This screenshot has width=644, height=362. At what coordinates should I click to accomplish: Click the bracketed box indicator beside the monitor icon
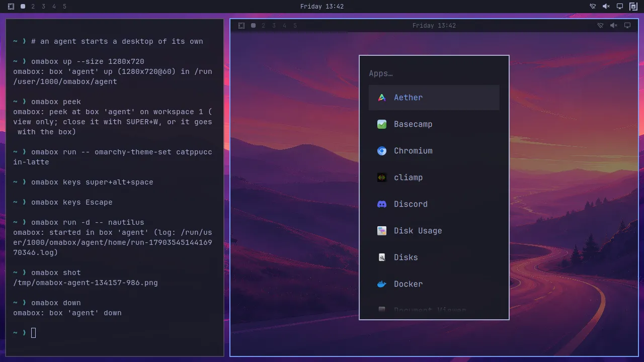pyautogui.click(x=633, y=7)
